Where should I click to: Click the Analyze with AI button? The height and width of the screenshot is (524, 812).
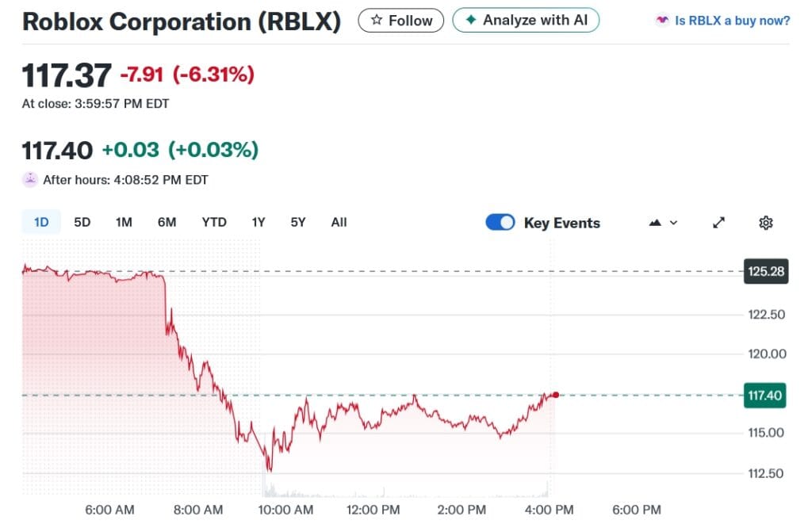[x=526, y=20]
